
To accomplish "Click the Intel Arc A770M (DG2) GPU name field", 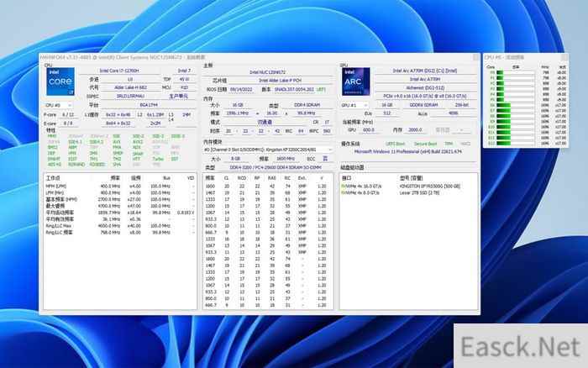I will 425,71.
